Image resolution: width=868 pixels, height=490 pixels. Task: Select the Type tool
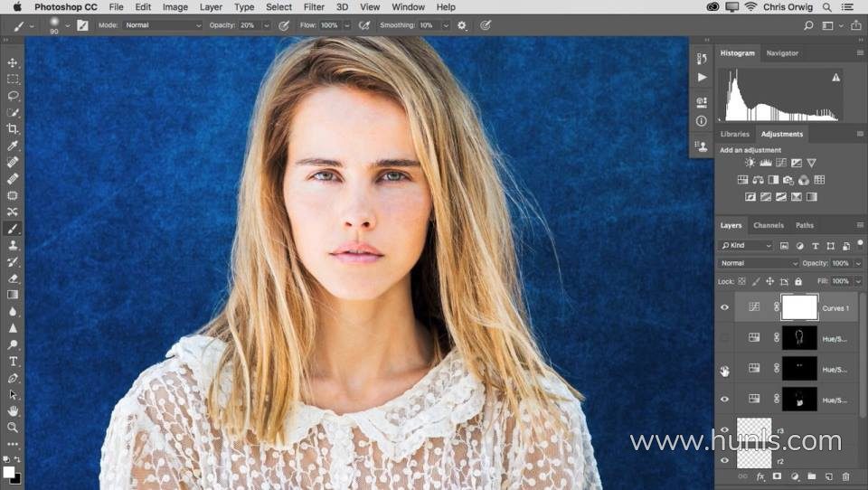[12, 361]
